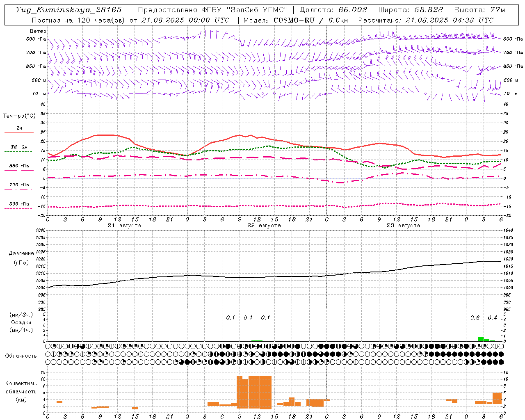The width and height of the screenshot is (525, 420).
Task: Click the 850 гПа temperature legend entry
Action: coord(19,166)
